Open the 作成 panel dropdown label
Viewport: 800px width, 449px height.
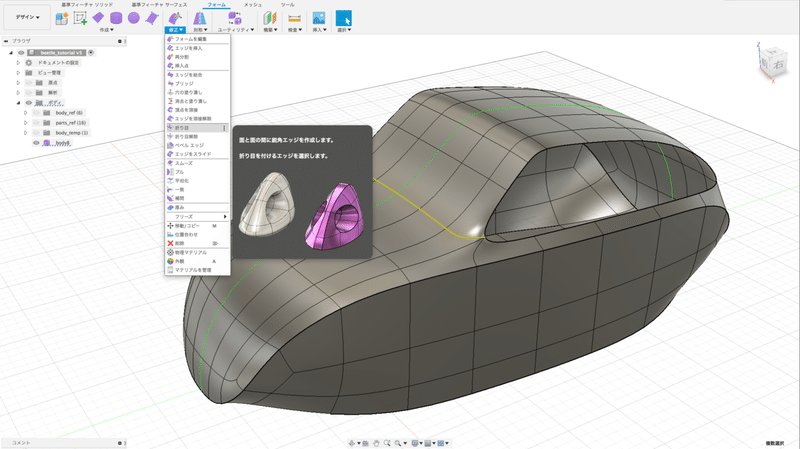pos(106,30)
